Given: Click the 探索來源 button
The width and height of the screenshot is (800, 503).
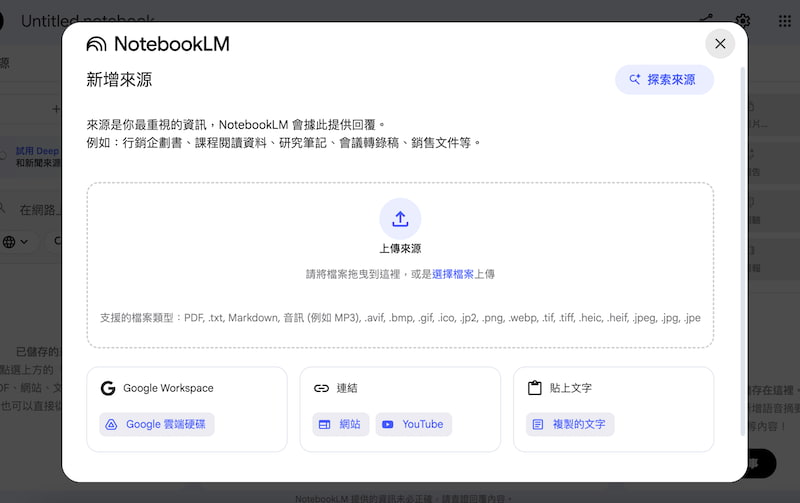Looking at the screenshot, I should pos(664,80).
